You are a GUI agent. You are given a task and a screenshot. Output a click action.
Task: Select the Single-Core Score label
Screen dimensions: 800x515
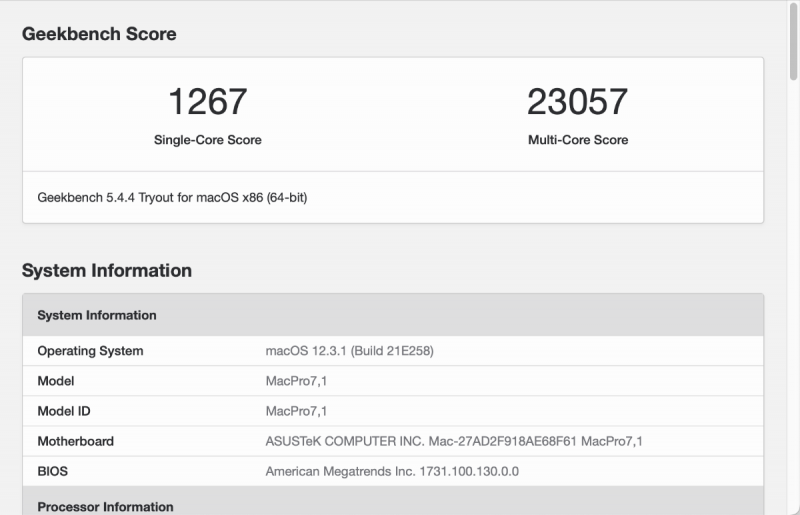(x=208, y=140)
